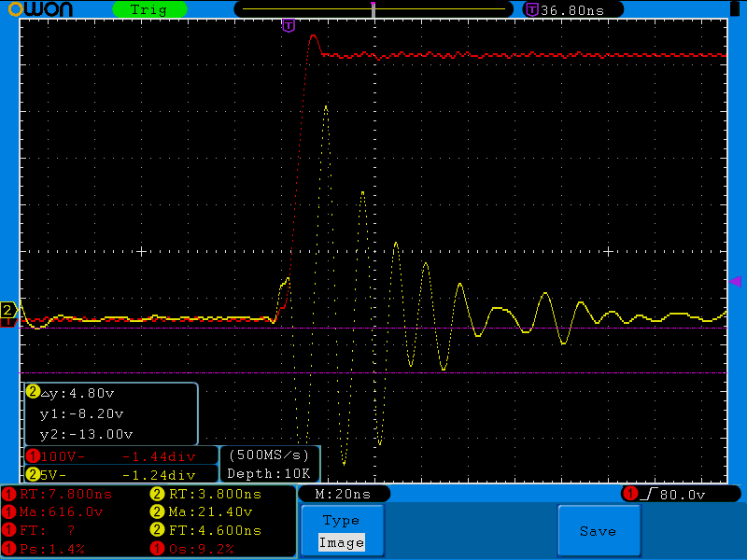Click the cursor Δy:4.80v readout box

[x=111, y=413]
